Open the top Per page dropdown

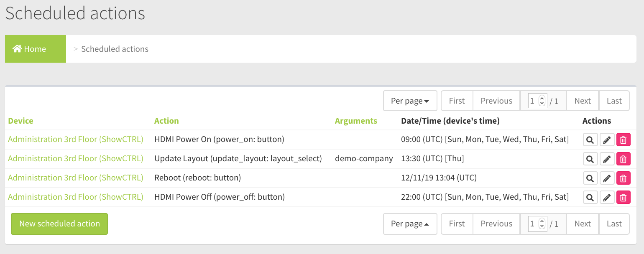[x=410, y=101]
